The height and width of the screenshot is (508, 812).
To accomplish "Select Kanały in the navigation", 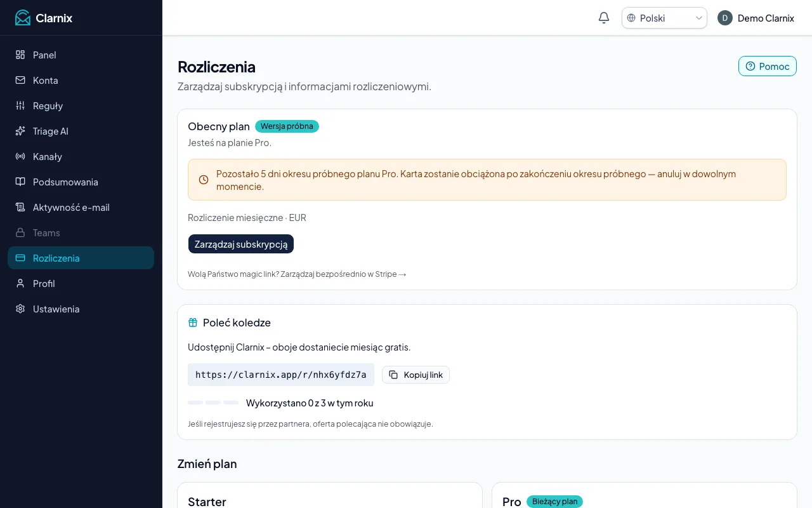I will tap(81, 157).
